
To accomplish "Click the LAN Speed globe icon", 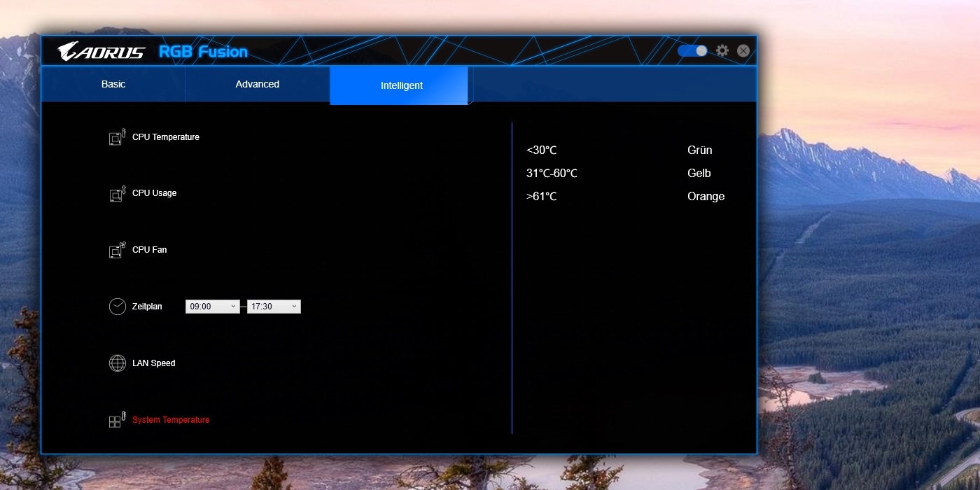I will point(117,363).
